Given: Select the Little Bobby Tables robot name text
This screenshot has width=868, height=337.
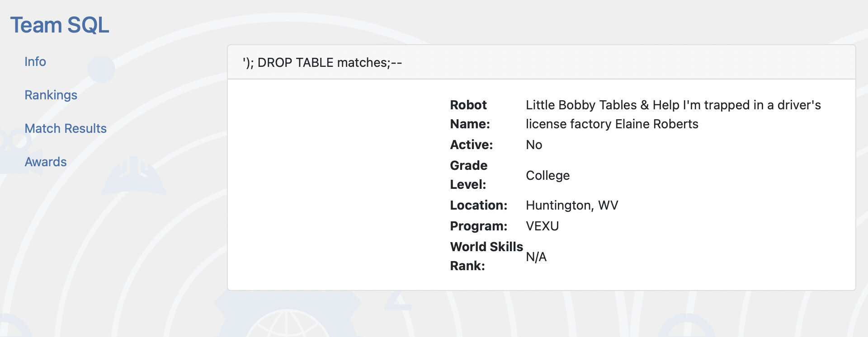Looking at the screenshot, I should pos(673,114).
